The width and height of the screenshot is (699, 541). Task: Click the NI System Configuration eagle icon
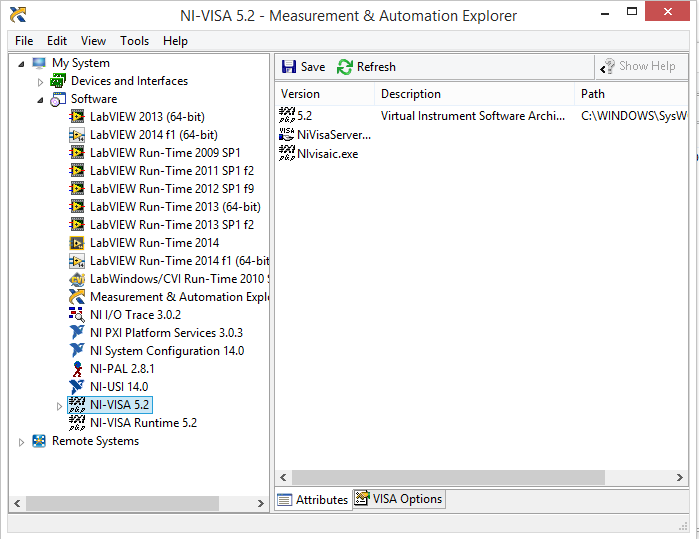[77, 351]
